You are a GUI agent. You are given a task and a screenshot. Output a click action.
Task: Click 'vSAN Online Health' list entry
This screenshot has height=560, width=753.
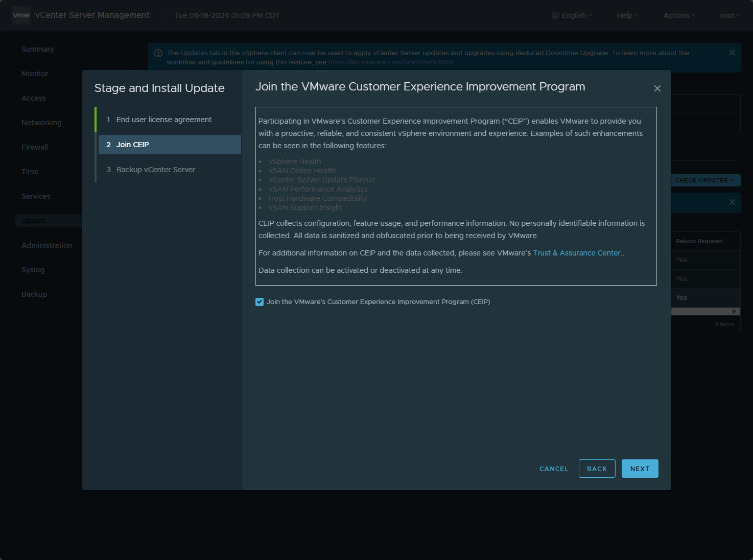click(302, 171)
